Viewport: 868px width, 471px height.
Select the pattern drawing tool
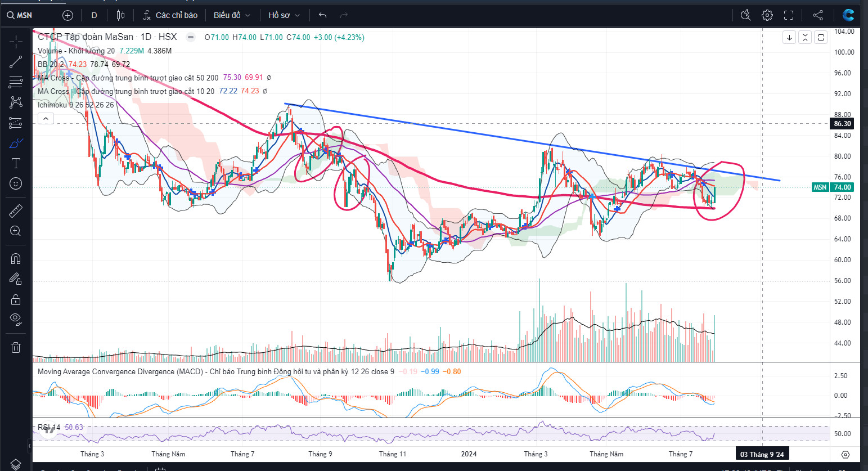[x=16, y=102]
